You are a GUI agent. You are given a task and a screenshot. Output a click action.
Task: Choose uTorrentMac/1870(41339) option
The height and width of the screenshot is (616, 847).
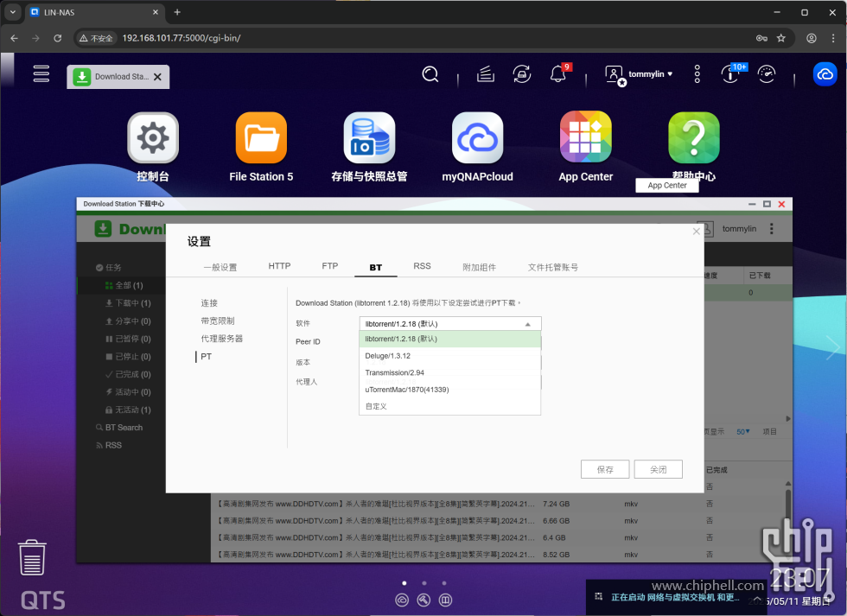coord(450,390)
